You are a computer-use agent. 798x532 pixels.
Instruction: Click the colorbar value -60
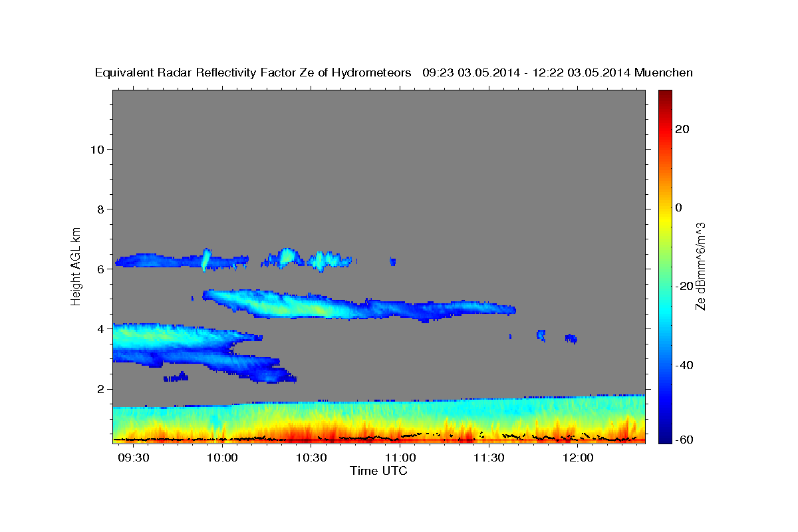coord(683,440)
